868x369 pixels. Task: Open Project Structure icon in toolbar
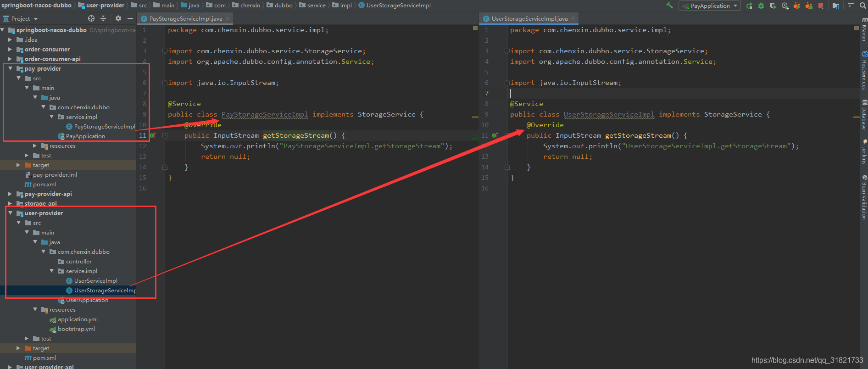836,6
